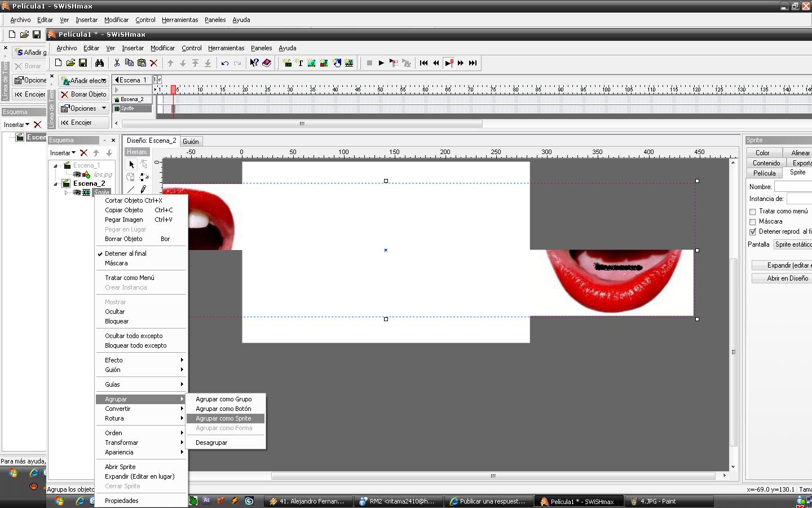This screenshot has height=508, width=812.
Task: Jump to last frame with go-to-end button
Action: click(x=473, y=63)
